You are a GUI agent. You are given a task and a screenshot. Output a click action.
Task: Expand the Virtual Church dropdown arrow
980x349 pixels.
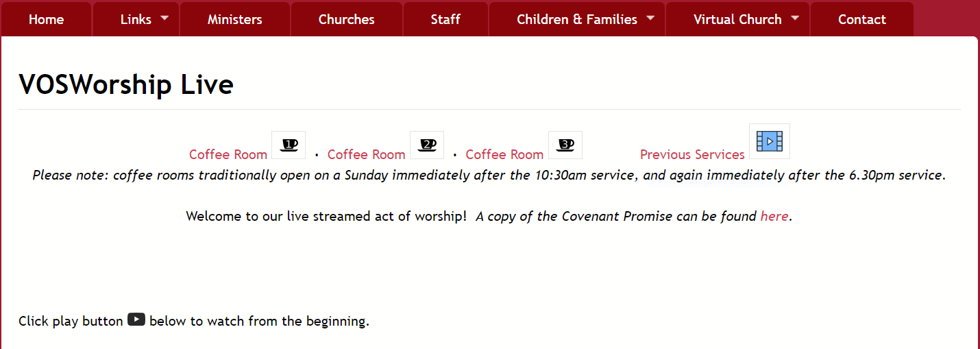point(795,18)
